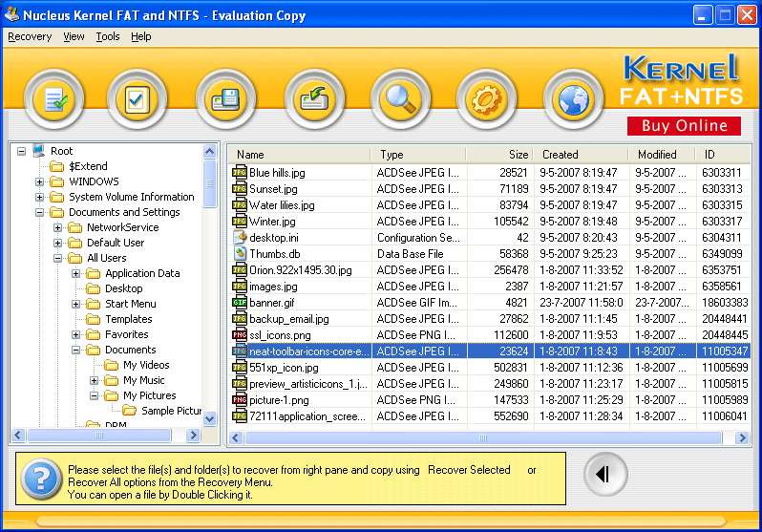
Task: Click the Buy Online button
Action: click(685, 126)
